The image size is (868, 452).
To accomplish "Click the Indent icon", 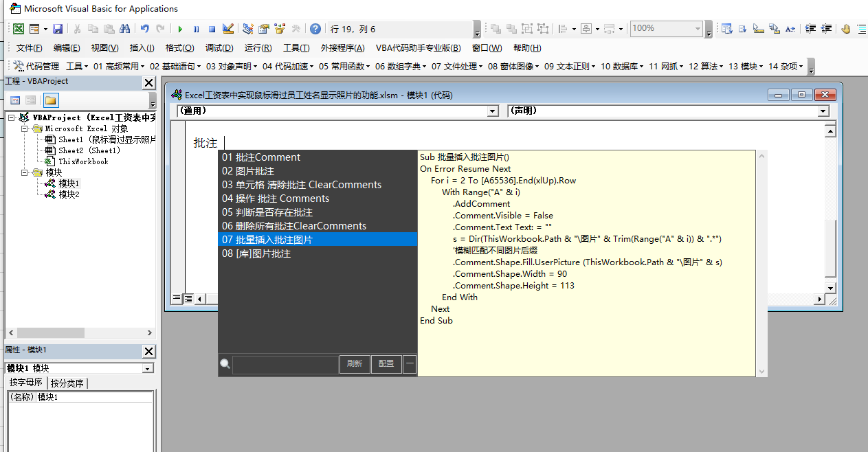I will pyautogui.click(x=810, y=29).
